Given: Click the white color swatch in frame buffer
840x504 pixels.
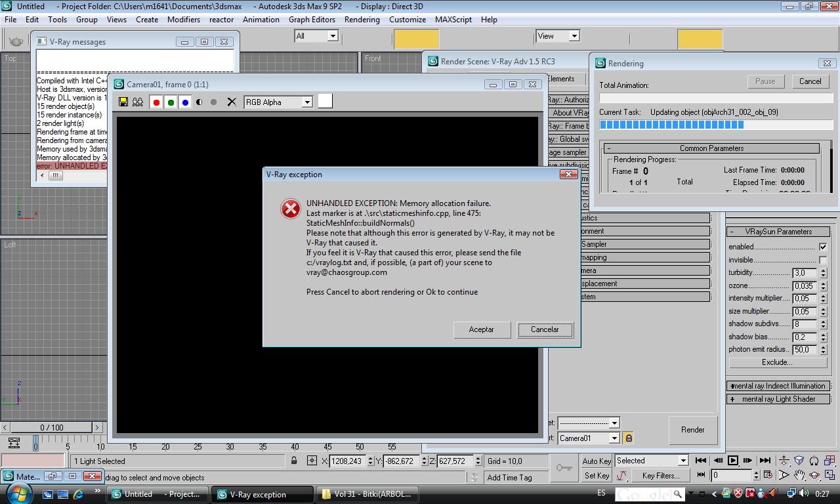Looking at the screenshot, I should coord(325,101).
